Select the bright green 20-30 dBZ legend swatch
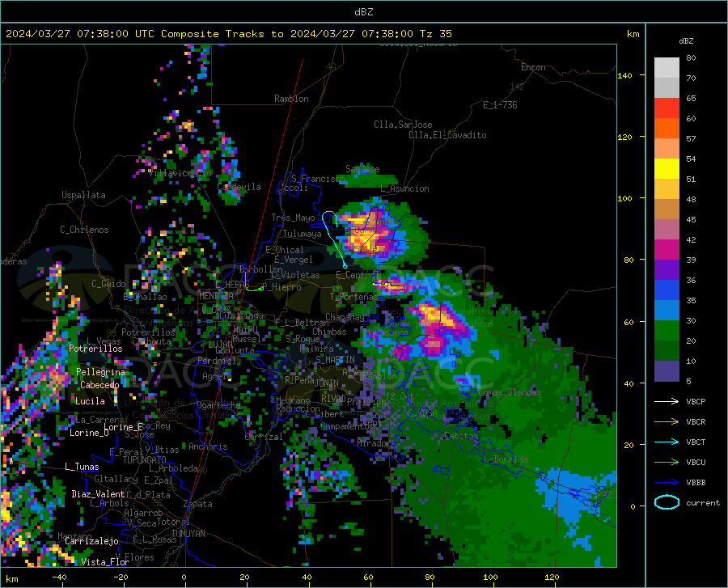This screenshot has width=728, height=588. coord(667,331)
